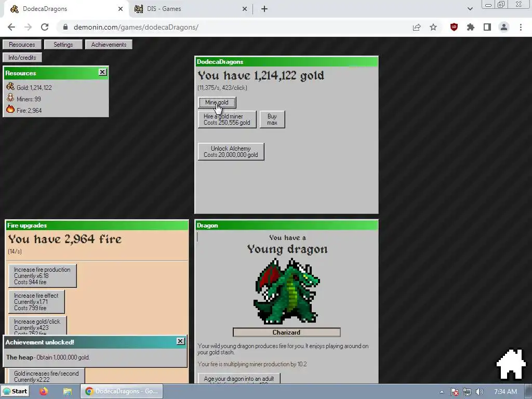Click the gold pile icon in Resources
This screenshot has width=532, height=399.
(10, 86)
